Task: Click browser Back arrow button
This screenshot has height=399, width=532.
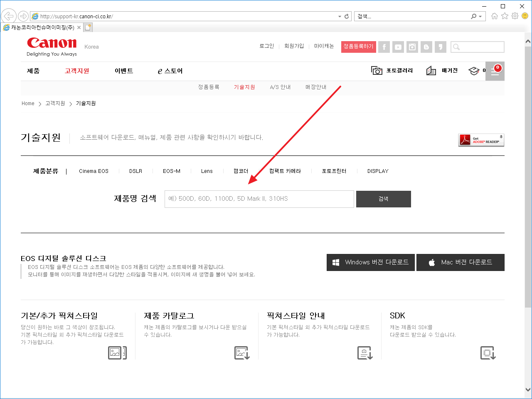Action: coord(8,16)
